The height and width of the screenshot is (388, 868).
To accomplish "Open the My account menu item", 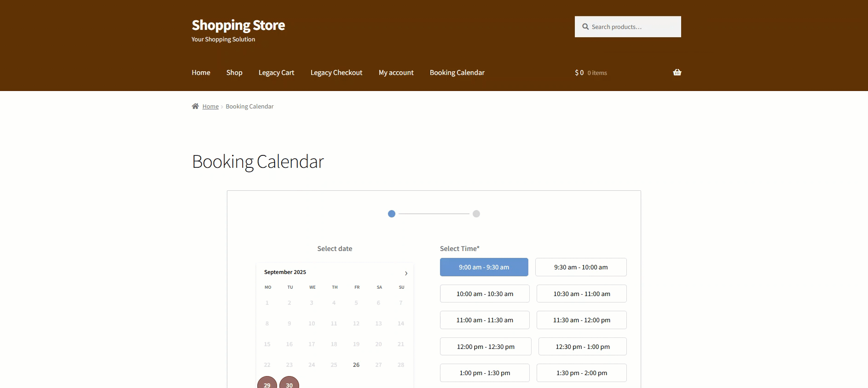I will pyautogui.click(x=396, y=73).
